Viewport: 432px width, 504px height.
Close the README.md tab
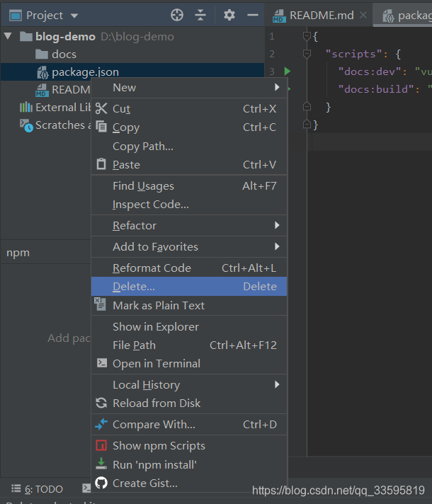[x=363, y=15]
